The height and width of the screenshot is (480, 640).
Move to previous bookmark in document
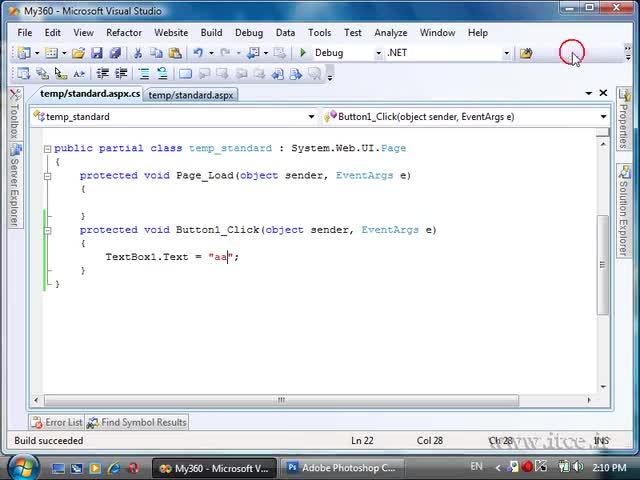[x=278, y=74]
